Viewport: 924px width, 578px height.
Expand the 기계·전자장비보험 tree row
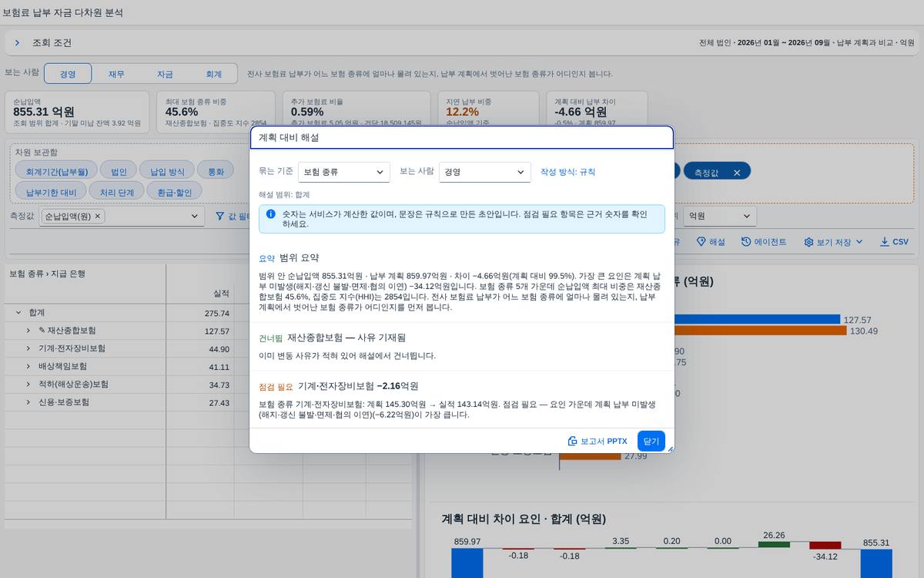(x=28, y=348)
